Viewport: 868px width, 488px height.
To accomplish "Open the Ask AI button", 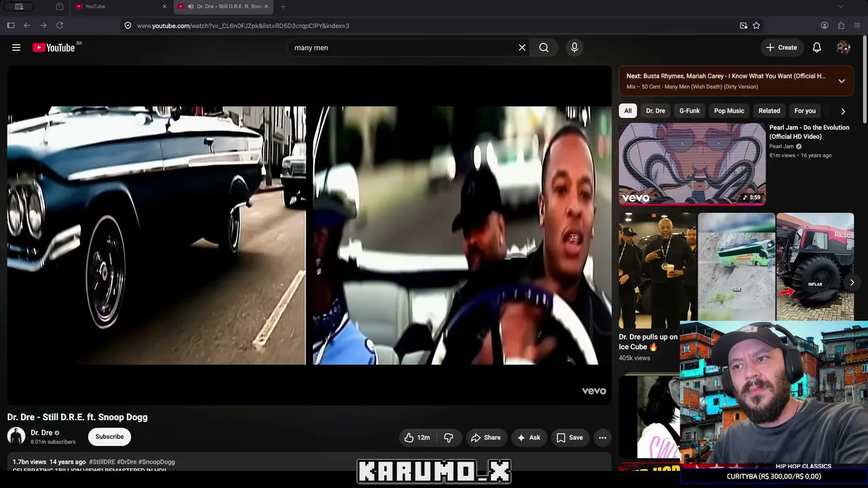I will coord(529,438).
